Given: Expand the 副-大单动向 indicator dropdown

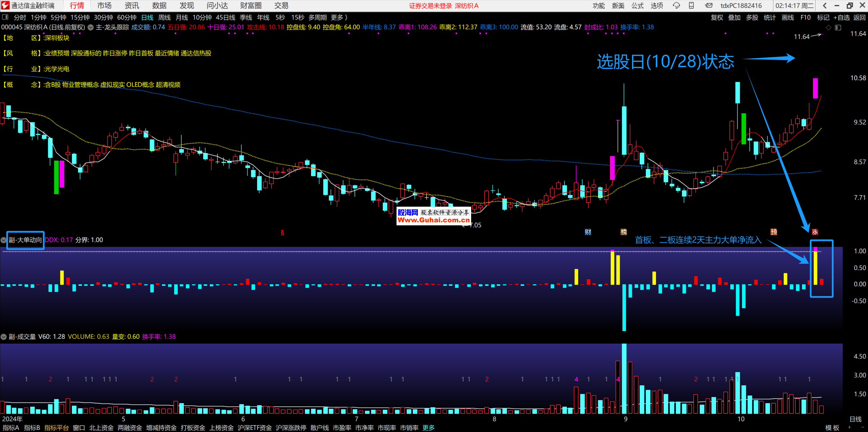Looking at the screenshot, I should (3, 240).
